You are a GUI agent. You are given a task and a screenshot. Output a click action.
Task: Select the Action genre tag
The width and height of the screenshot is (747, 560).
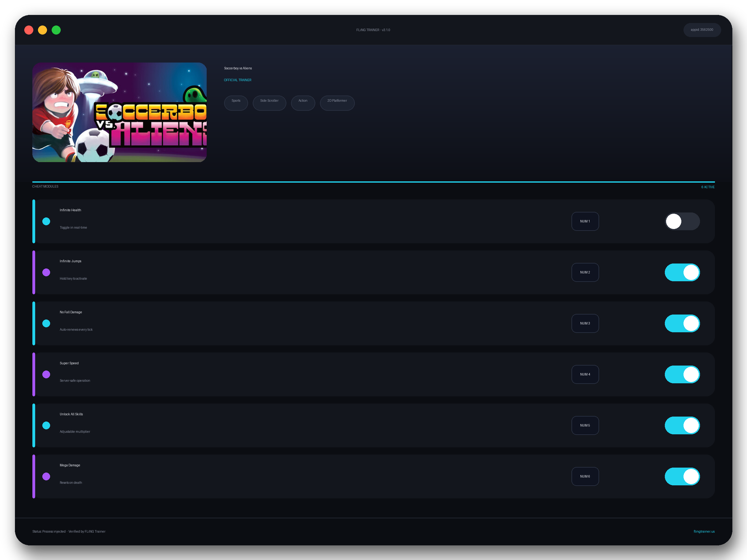click(303, 103)
